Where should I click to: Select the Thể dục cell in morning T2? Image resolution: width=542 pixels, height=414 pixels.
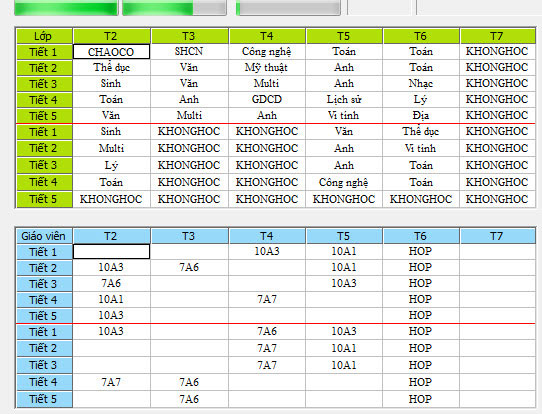(111, 67)
